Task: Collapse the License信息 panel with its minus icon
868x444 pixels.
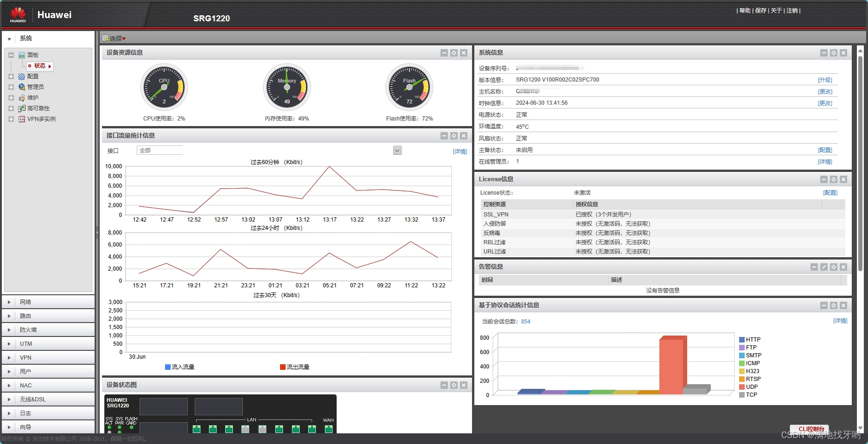Action: [x=824, y=179]
